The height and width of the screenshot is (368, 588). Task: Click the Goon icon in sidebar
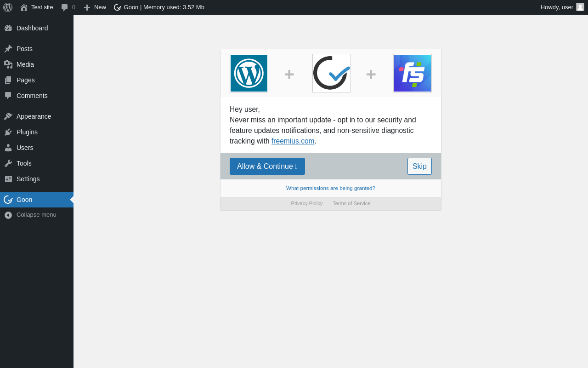(8, 200)
